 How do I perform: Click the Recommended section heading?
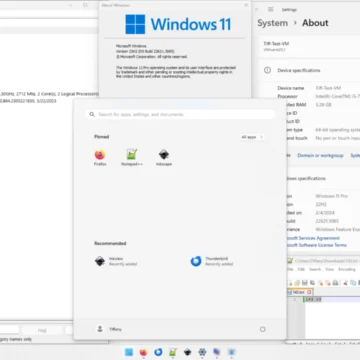110,243
